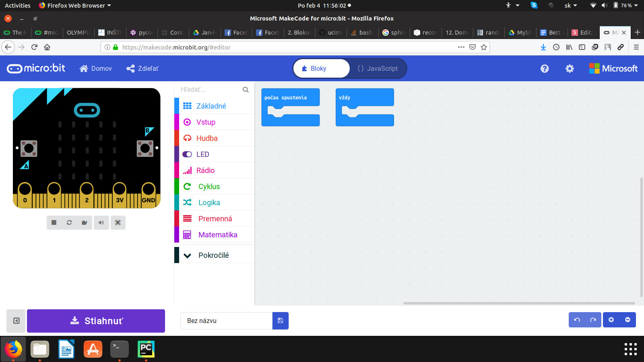Save project with the disk icon
This screenshot has width=644, height=362.
click(281, 321)
